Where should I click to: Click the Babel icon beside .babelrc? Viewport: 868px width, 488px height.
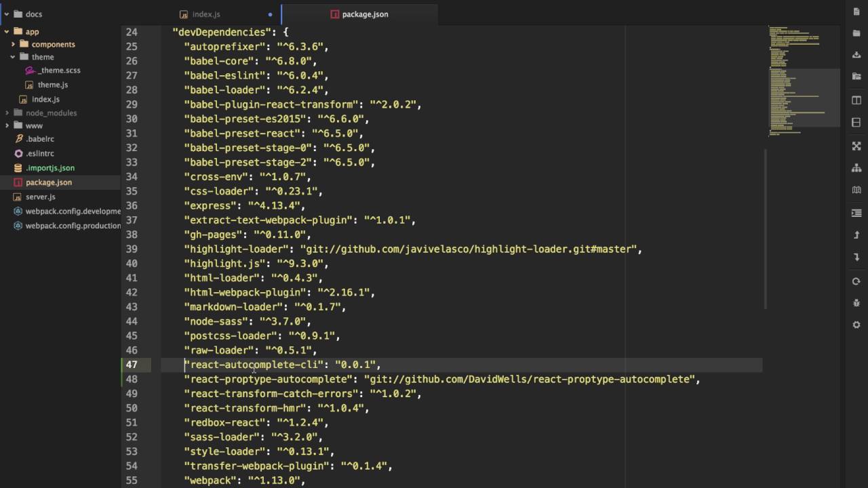click(x=19, y=139)
